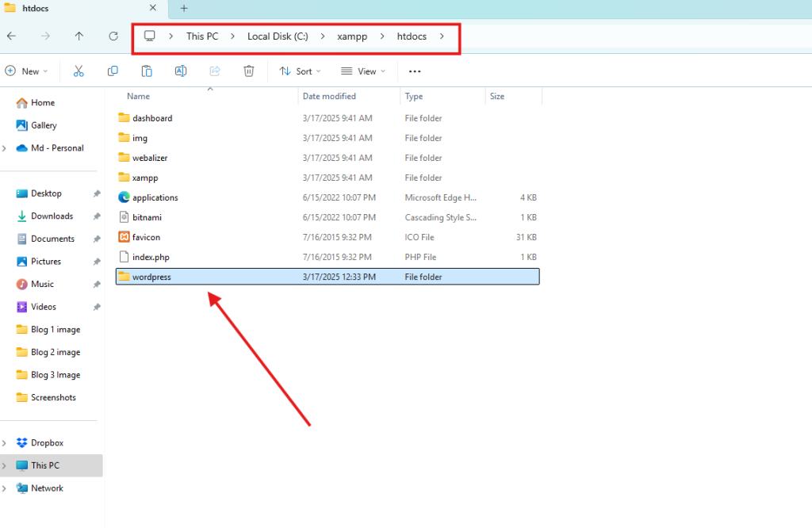This screenshot has width=812, height=528.
Task: Click Local Disk (C:) breadcrumb segment
Action: [277, 36]
